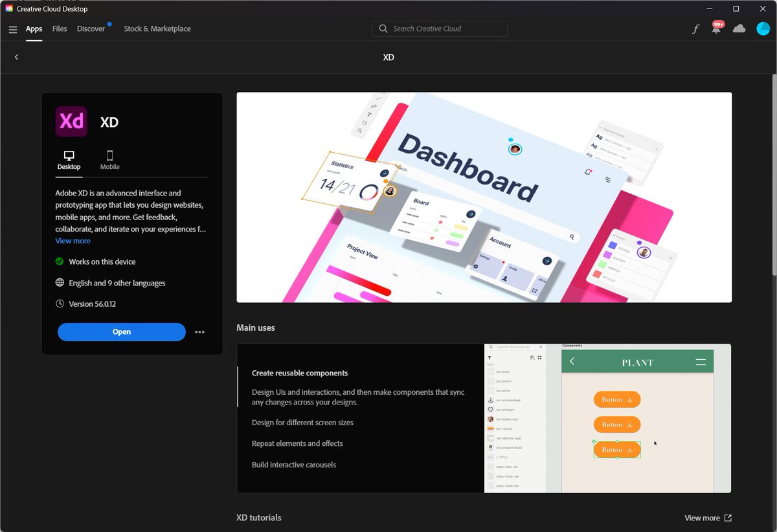Check the cloud sync status icon
777x532 pixels.
[x=739, y=28]
